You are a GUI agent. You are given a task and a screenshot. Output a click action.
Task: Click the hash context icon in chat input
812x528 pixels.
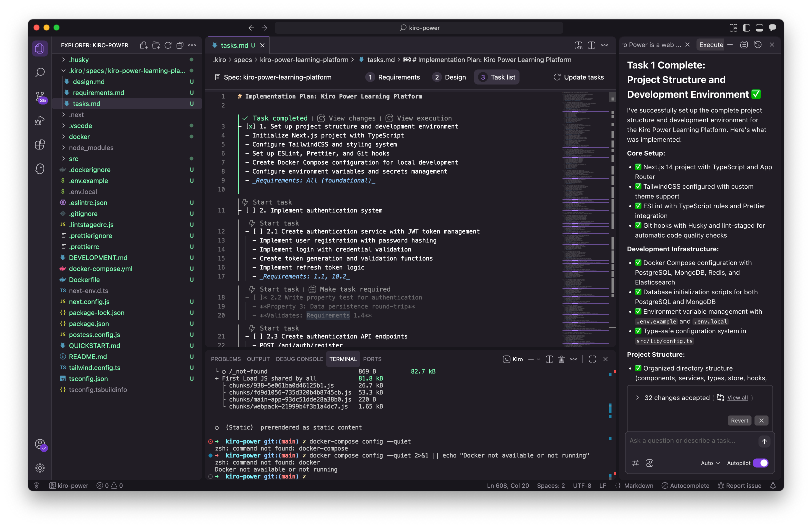(x=635, y=463)
